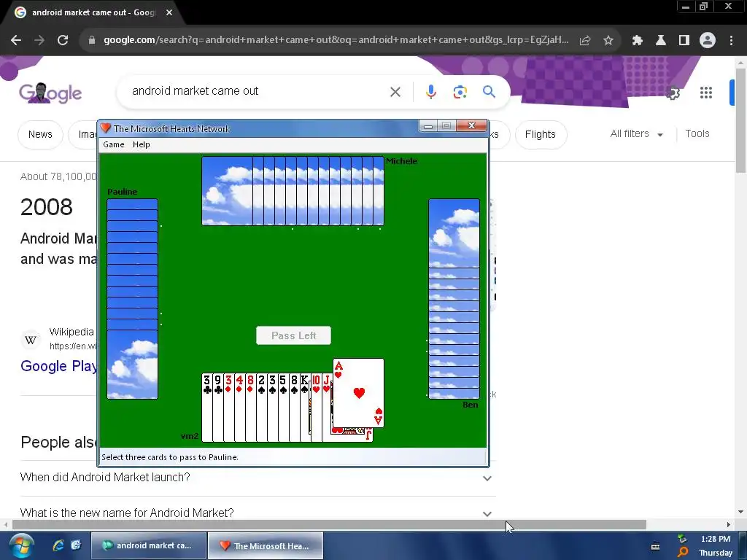
Task: Open the All filters dropdown
Action: [x=636, y=134]
